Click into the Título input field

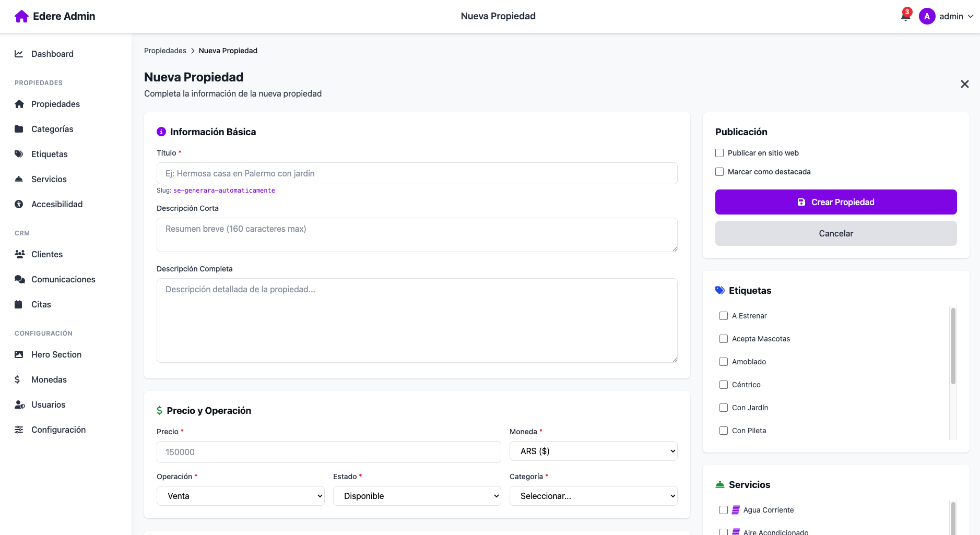(417, 173)
